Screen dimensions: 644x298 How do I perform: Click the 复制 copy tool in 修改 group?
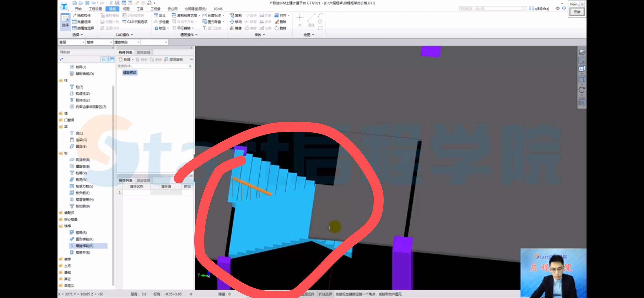coord(236,15)
